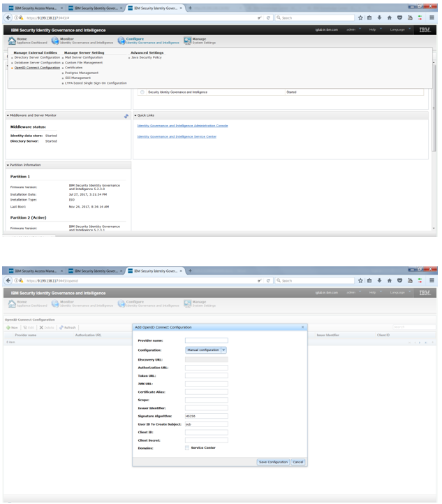Click the Manage System Settings icon in the dashboard window
Viewport: 442px width, 504px height.
pyautogui.click(x=187, y=41)
